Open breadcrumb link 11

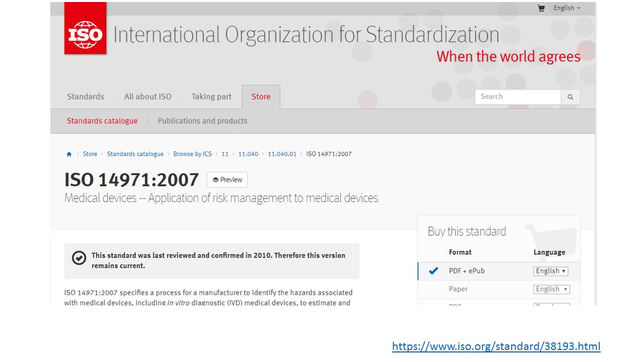click(225, 154)
